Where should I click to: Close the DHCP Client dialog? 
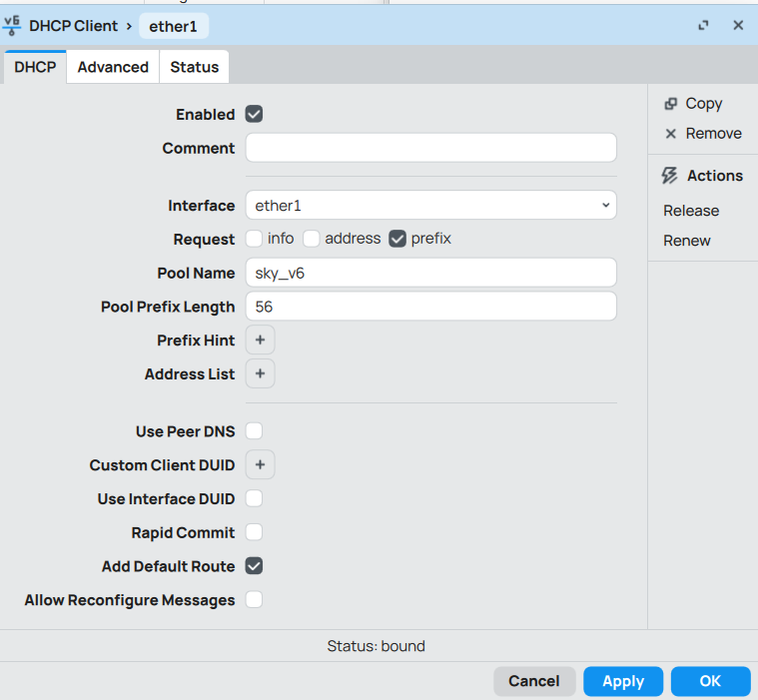click(738, 25)
